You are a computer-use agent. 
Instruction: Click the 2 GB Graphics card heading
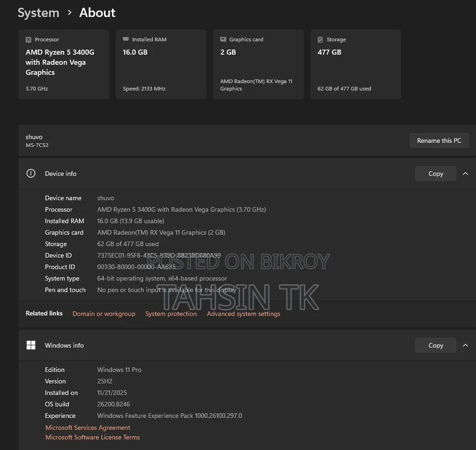[228, 52]
